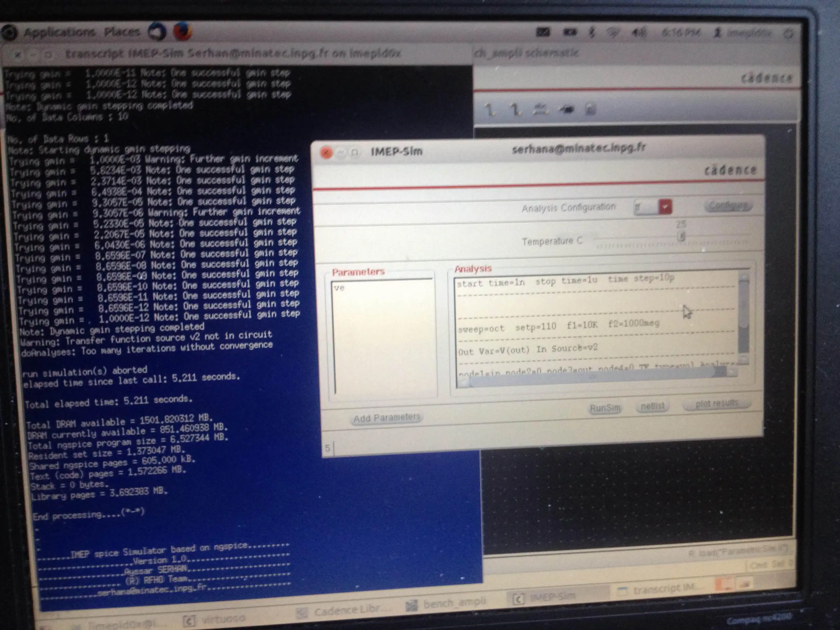This screenshot has width=840, height=630.
Task: Click the Bluetooth icon in top panel
Action: [591, 33]
